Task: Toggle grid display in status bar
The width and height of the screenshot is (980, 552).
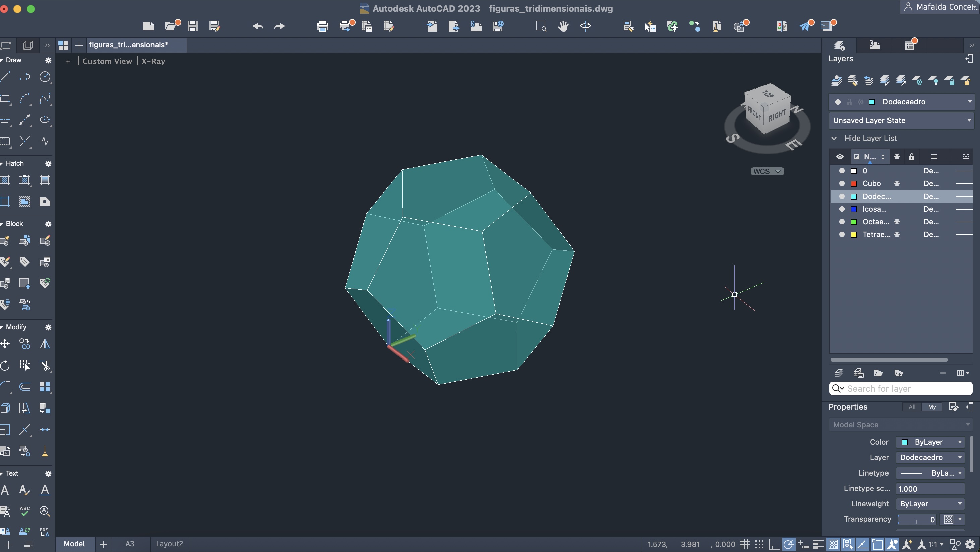Action: click(744, 544)
